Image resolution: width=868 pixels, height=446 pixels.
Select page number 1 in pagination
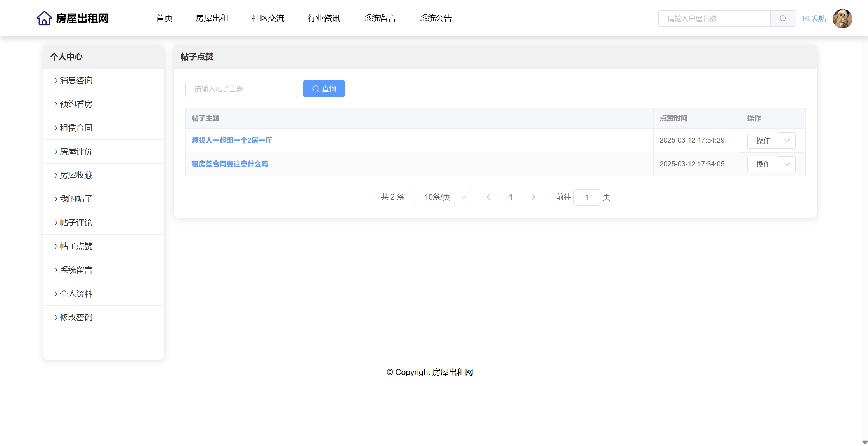coord(511,197)
